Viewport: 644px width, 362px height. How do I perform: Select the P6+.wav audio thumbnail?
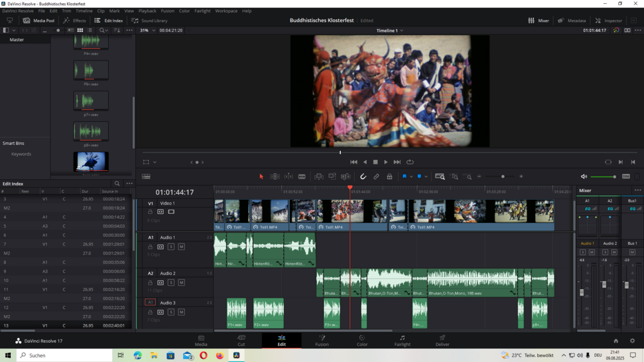coord(91,70)
